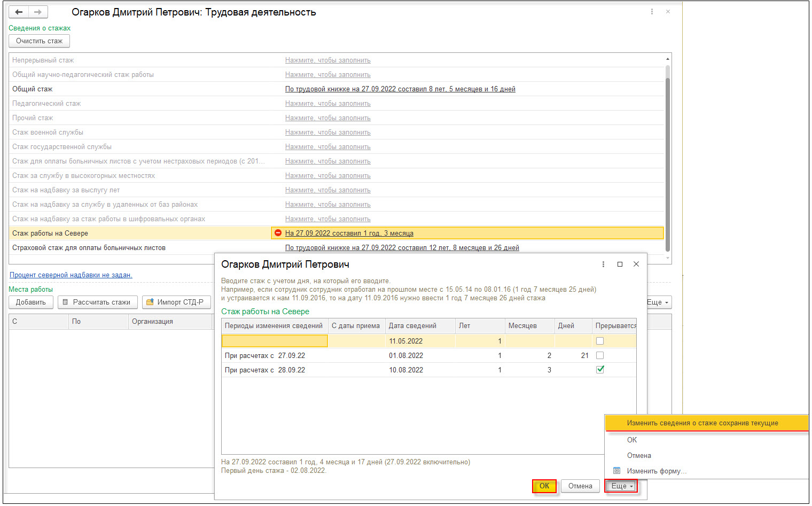Click the Очистить стаж button
The image size is (812, 506).
coord(40,41)
